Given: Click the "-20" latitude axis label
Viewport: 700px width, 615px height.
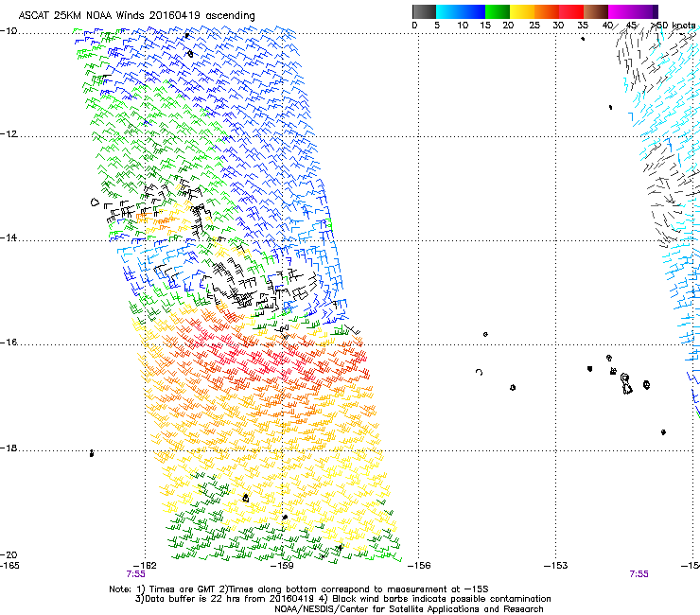Looking at the screenshot, I should 9,554.
